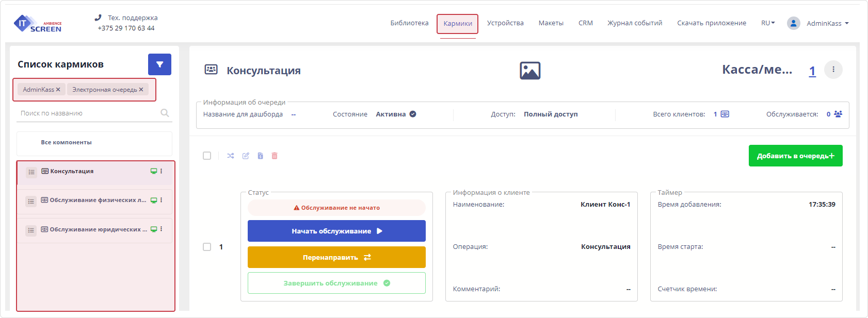
Task: Open the RU language dropdown
Action: click(x=768, y=23)
